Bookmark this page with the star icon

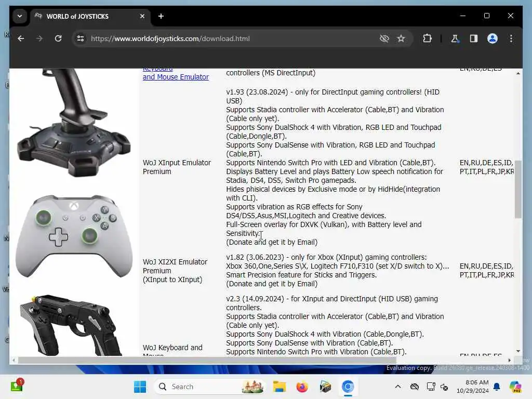click(401, 38)
